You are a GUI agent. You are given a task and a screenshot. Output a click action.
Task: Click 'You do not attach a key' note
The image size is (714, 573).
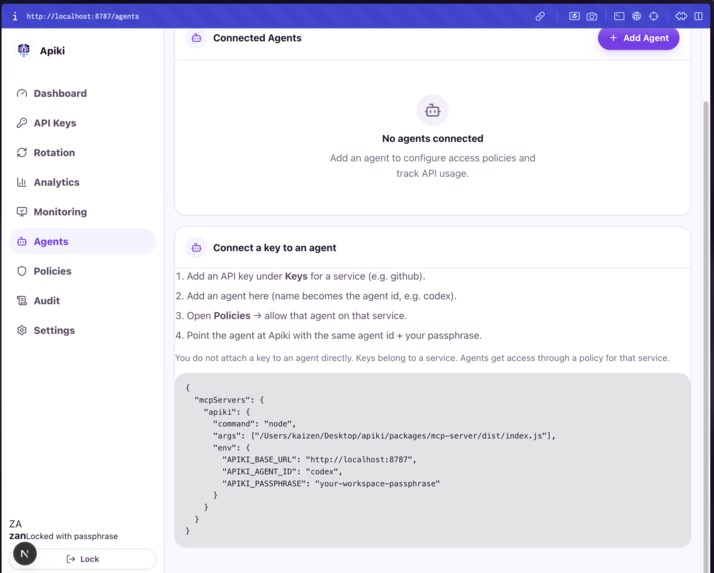point(422,358)
